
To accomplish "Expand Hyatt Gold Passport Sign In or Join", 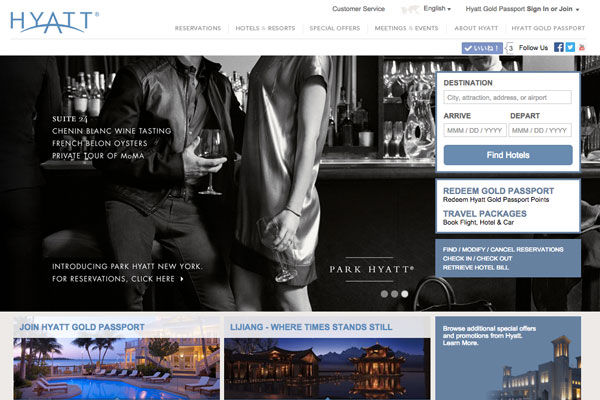I will (522, 9).
